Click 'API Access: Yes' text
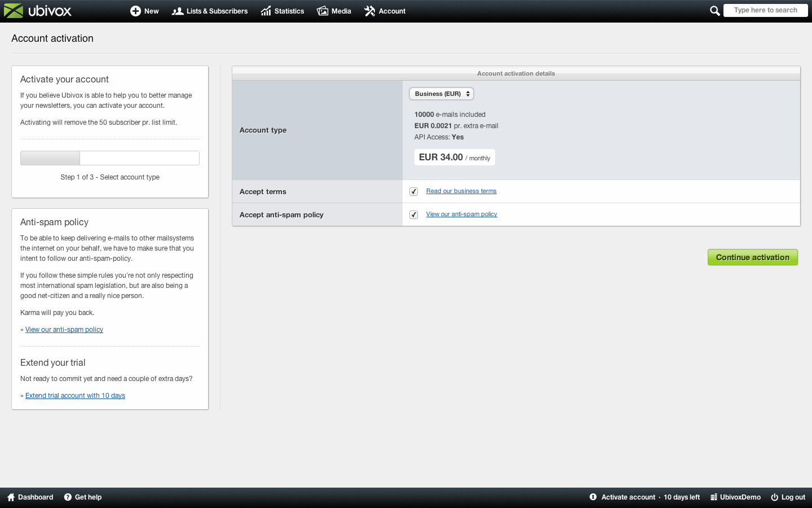The width and height of the screenshot is (812, 508). (439, 137)
